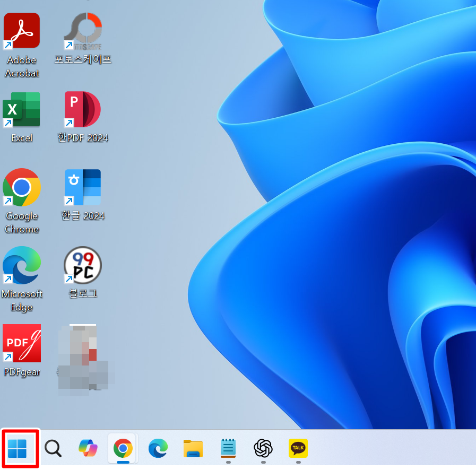Click the 'Google Chrome' icon label text
Screen dimensions: 476x470
coord(22,223)
